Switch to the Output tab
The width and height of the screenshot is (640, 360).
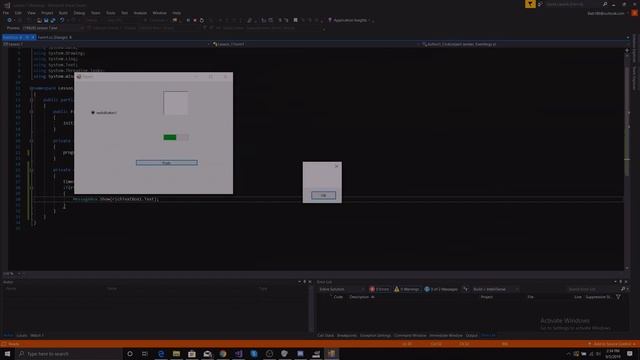(x=471, y=336)
